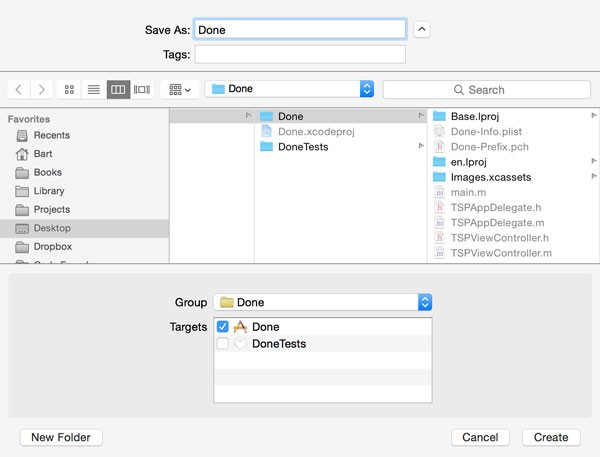600x457 pixels.
Task: Switch to list view
Action: point(94,90)
